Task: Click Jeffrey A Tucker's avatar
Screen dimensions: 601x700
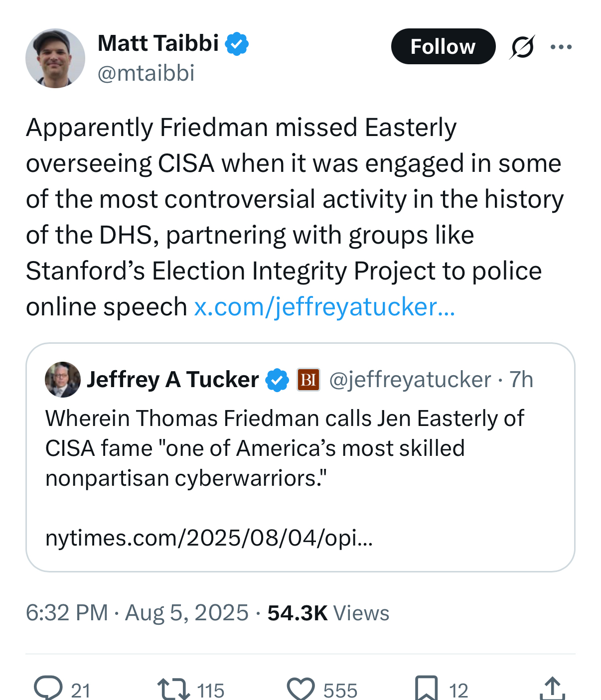Action: tap(63, 380)
